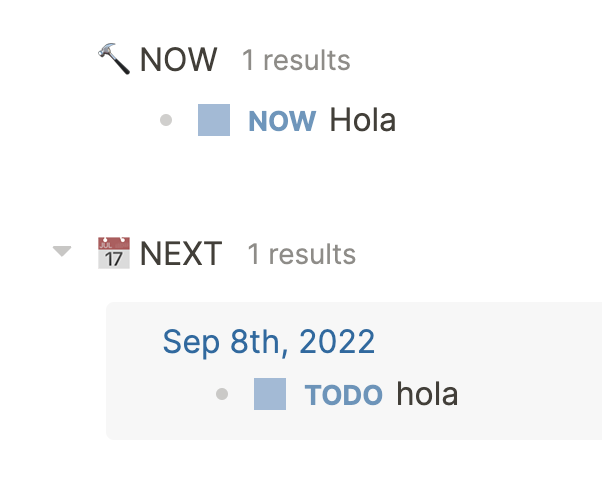The width and height of the screenshot is (602, 498).
Task: Click the bullet of the TODO hola block
Action: [222, 394]
